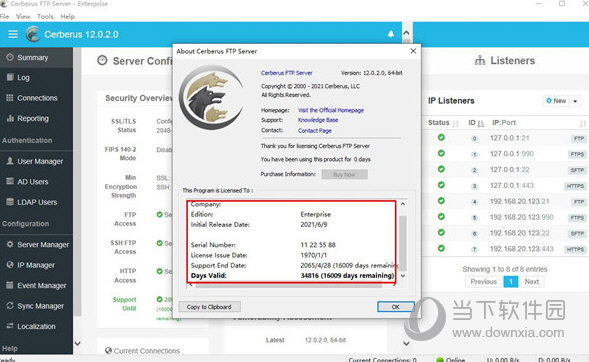
Task: Expand the New listener dropdown arrow
Action: click(x=575, y=101)
